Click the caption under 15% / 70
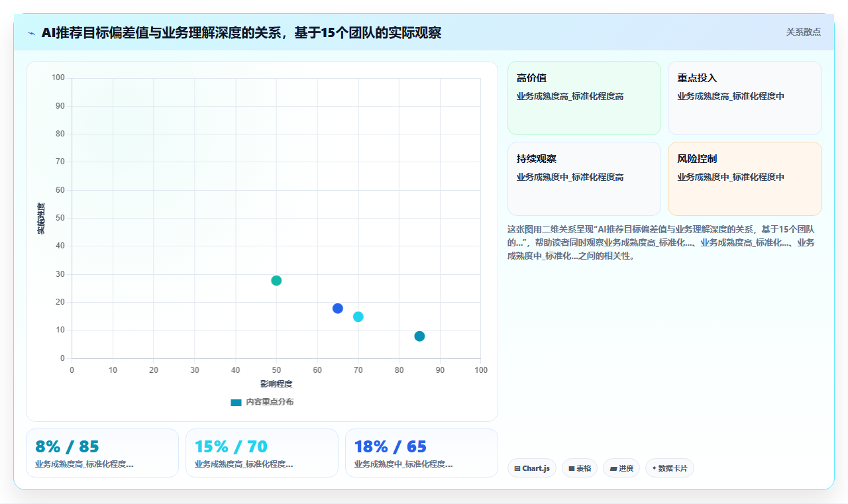The image size is (848, 504). point(244,464)
